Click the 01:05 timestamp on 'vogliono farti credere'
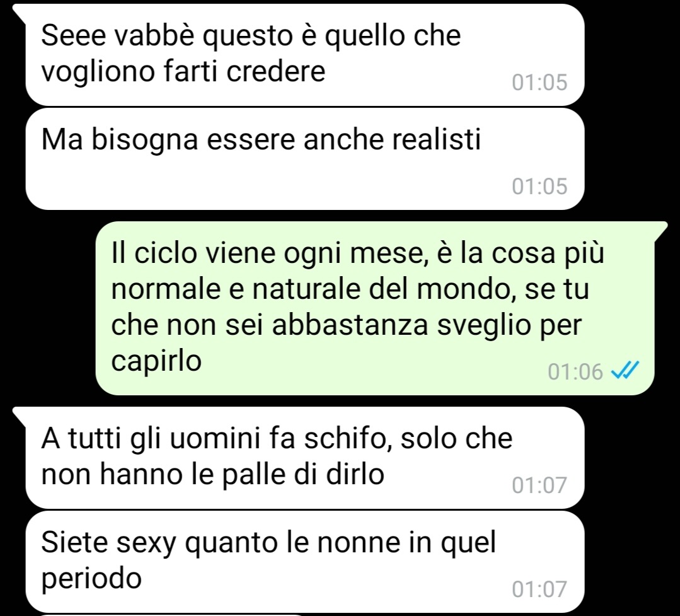The height and width of the screenshot is (616, 680). pyautogui.click(x=539, y=82)
